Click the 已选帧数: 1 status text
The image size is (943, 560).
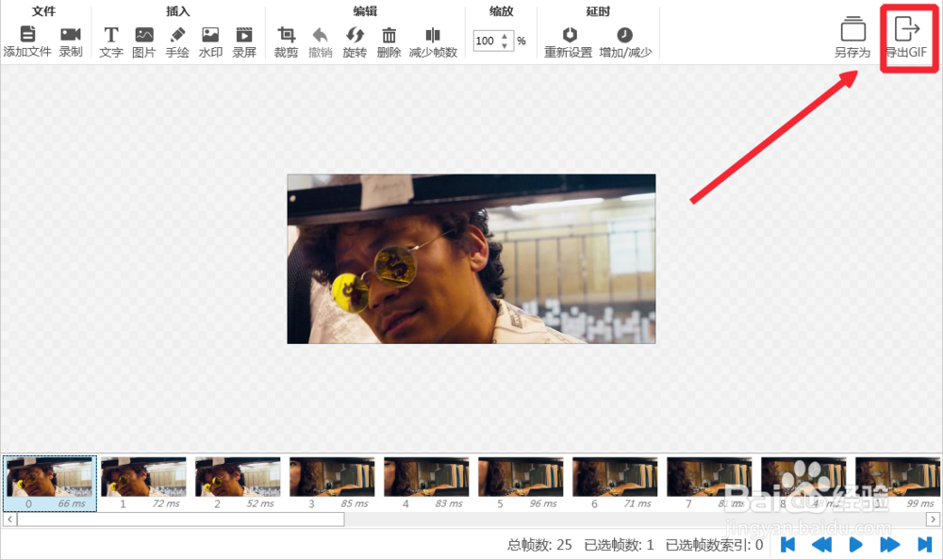tap(619, 545)
